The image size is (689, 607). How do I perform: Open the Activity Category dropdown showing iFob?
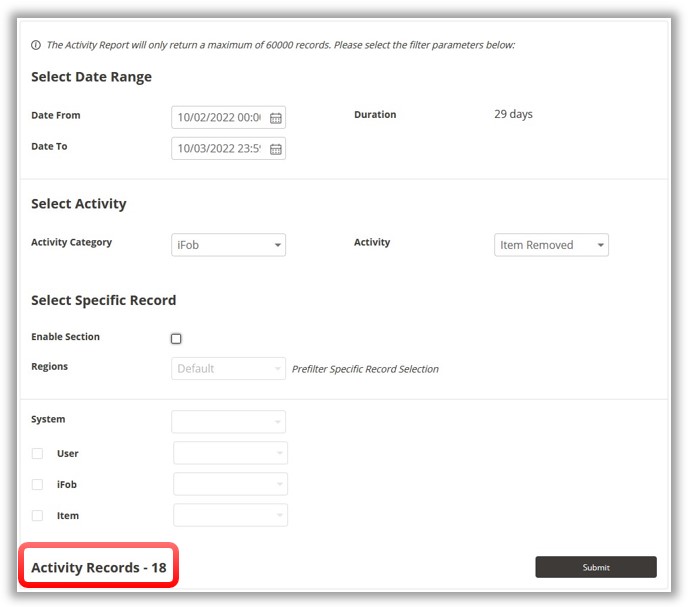click(x=228, y=245)
